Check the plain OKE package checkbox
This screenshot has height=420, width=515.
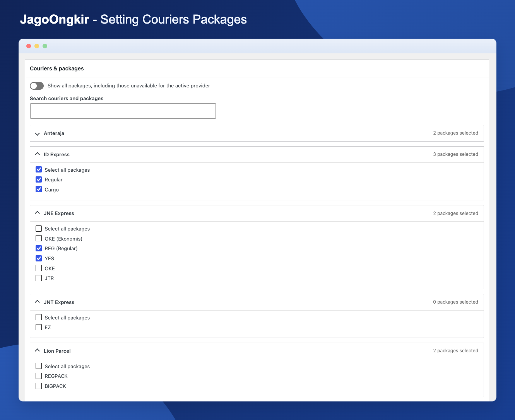(39, 268)
